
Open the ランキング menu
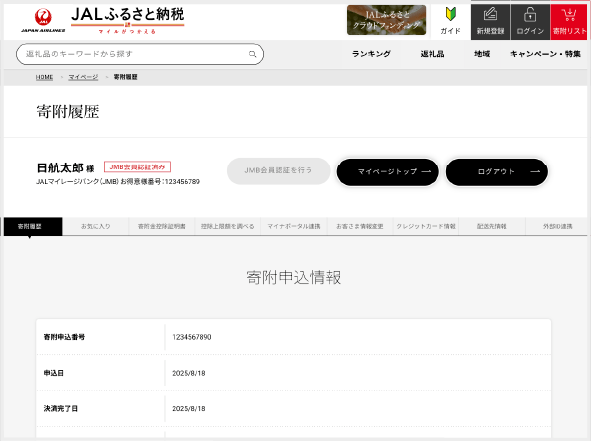pos(371,54)
